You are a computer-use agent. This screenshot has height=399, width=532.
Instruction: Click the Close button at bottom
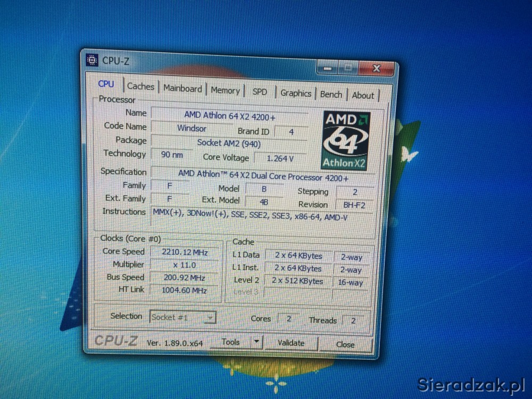pyautogui.click(x=345, y=345)
